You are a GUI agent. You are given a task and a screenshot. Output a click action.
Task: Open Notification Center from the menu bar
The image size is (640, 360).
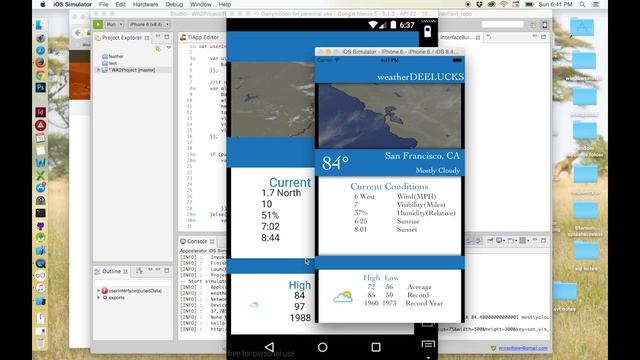tap(595, 4)
